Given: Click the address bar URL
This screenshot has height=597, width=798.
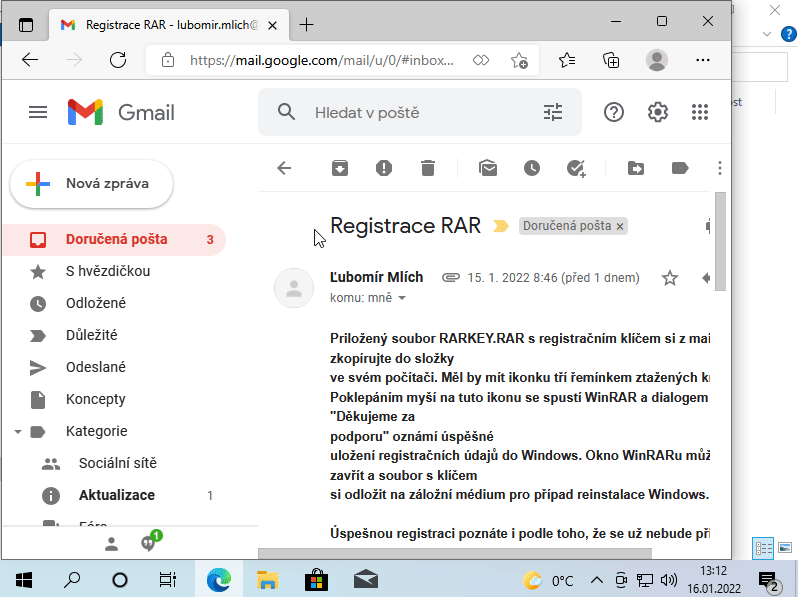Looking at the screenshot, I should tap(322, 61).
